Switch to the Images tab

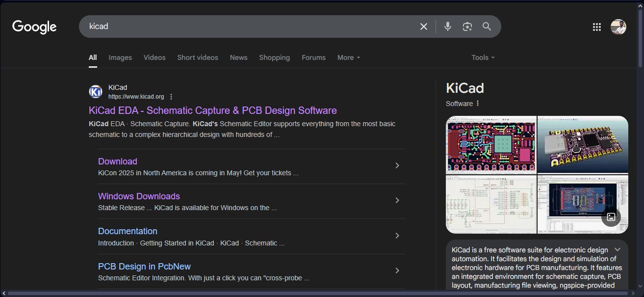(x=120, y=57)
